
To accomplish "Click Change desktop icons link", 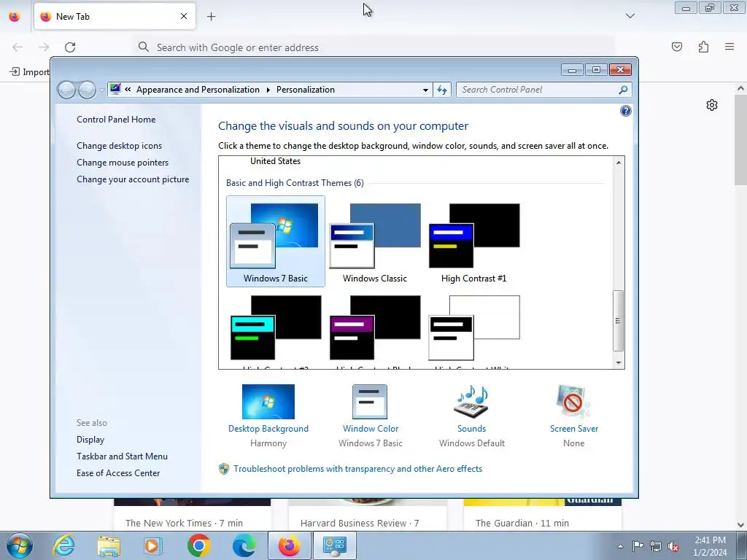I will pyautogui.click(x=119, y=146).
